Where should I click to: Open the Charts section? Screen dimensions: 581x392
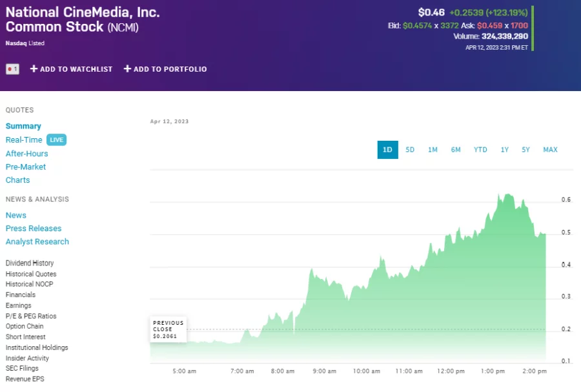pyautogui.click(x=17, y=180)
